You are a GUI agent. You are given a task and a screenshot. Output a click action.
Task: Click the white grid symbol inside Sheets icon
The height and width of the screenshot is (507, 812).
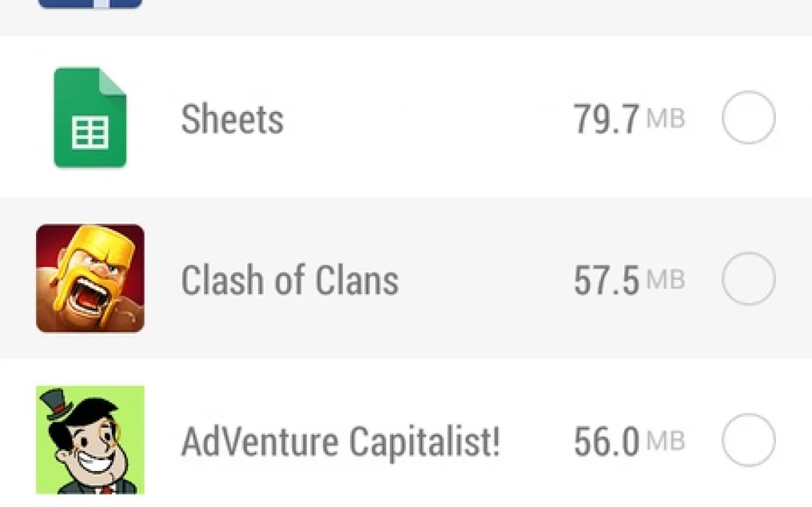[x=90, y=133]
